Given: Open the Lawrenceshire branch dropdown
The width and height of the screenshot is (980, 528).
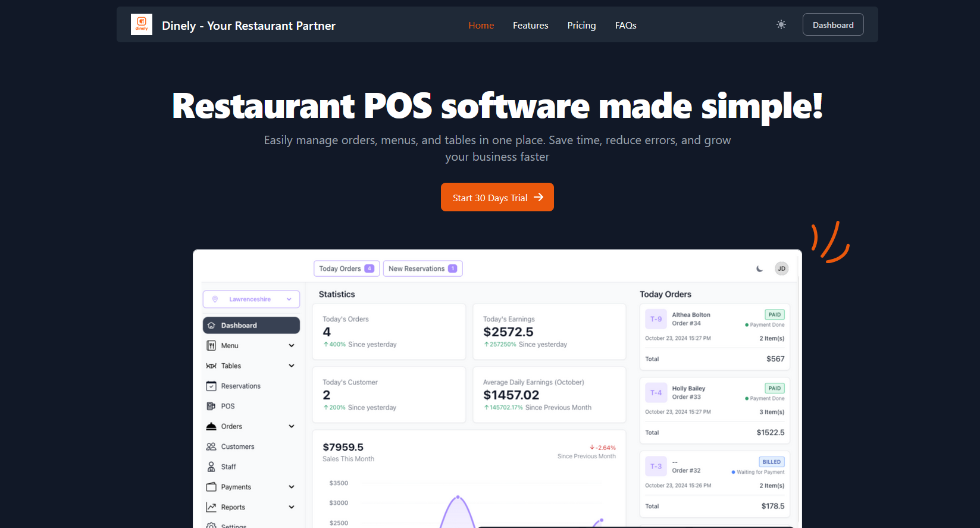Looking at the screenshot, I should coord(251,299).
